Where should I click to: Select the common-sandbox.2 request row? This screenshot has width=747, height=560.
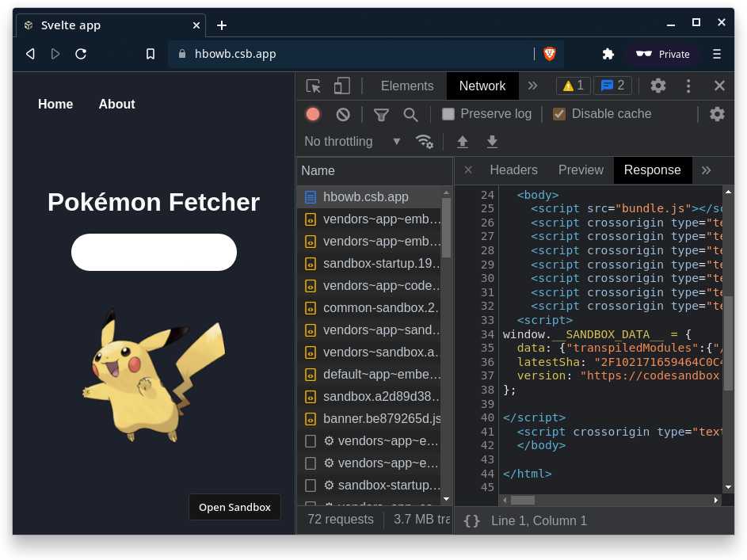[x=370, y=308]
